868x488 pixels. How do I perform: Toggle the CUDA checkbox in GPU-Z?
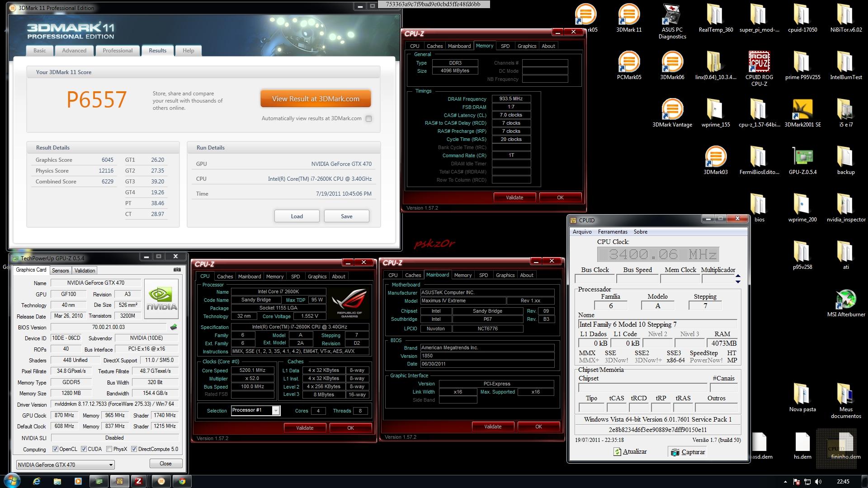(x=83, y=449)
